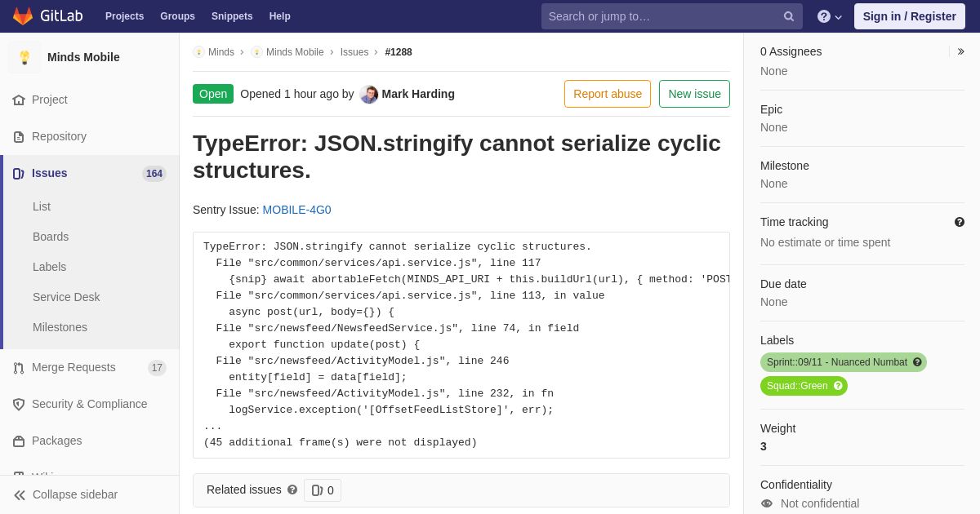
Task: Open the Projects menu in top bar
Action: pyautogui.click(x=124, y=16)
